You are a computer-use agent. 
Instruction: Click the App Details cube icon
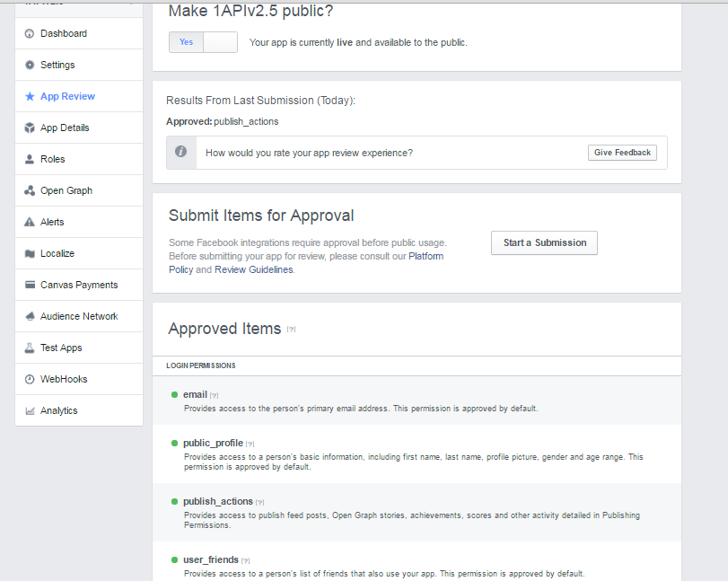point(30,128)
